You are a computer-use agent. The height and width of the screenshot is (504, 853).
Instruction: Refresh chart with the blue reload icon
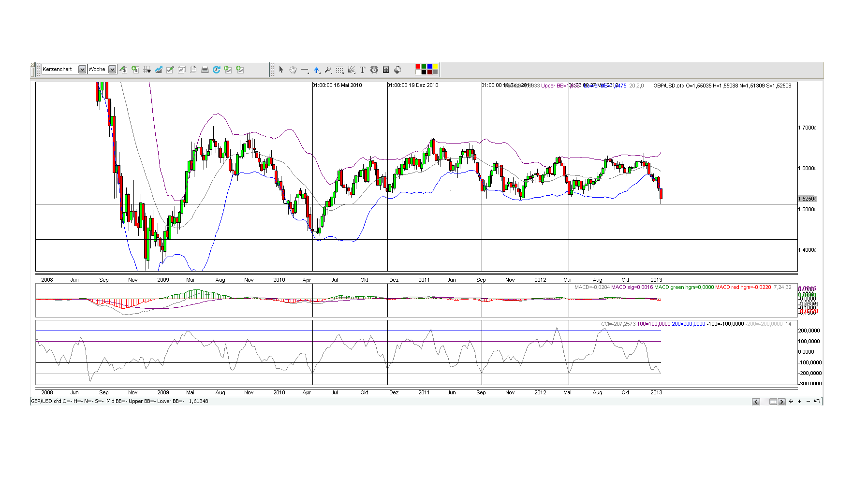click(x=216, y=70)
